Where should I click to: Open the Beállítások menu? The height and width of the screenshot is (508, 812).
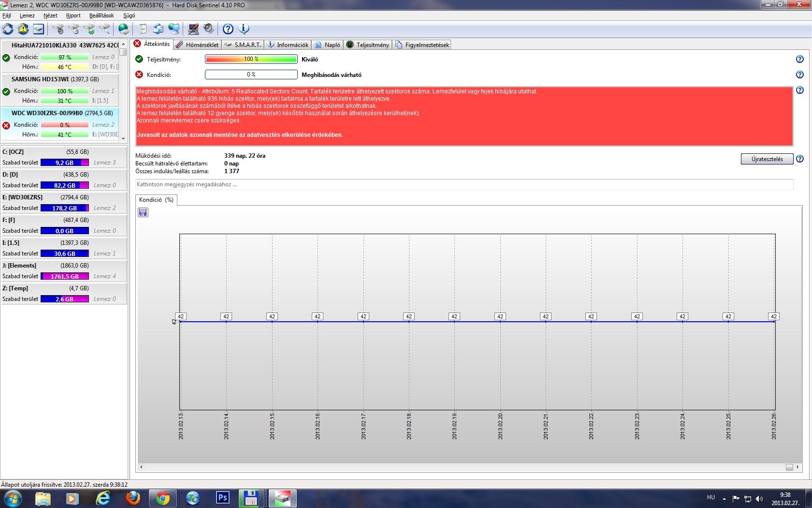point(101,15)
